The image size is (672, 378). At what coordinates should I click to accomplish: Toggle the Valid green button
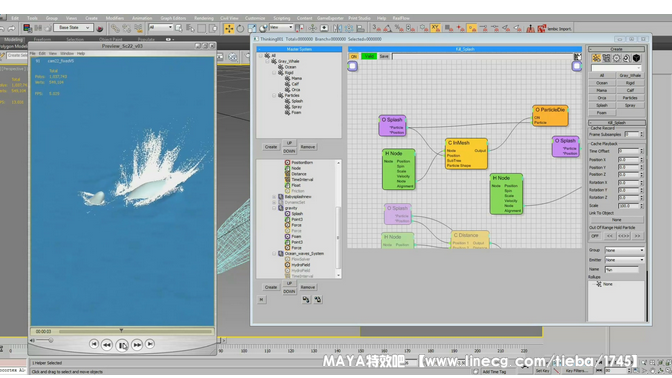tap(369, 56)
